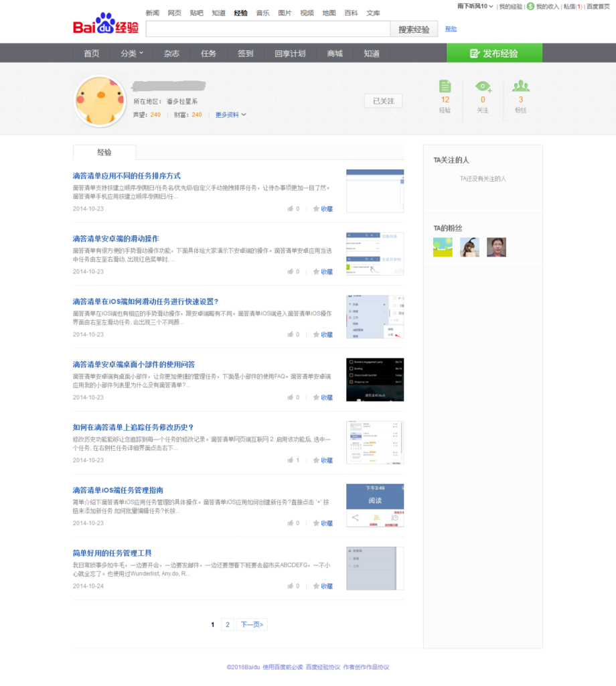Click the Baidu 经验 logo
616x686 pixels.
click(x=106, y=24)
